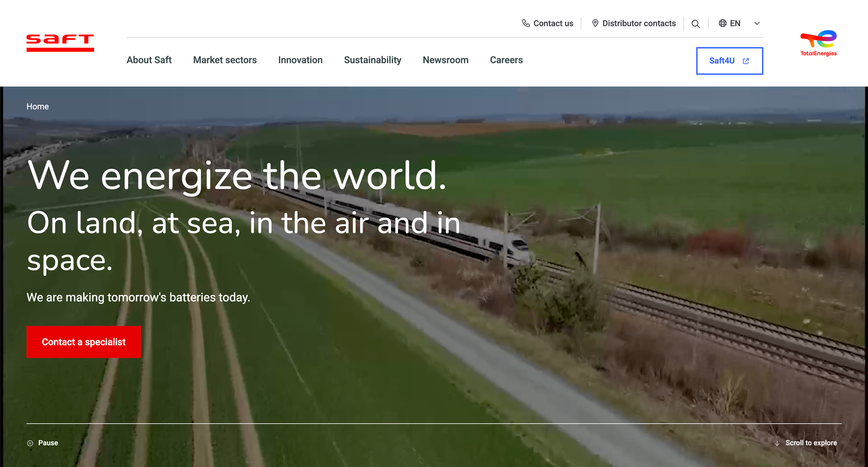Open the About Saft menu
Viewport: 868px width, 467px height.
[x=149, y=60]
